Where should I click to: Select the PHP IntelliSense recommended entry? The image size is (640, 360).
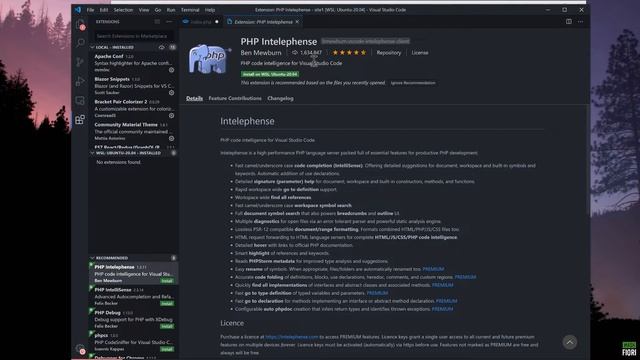133,297
